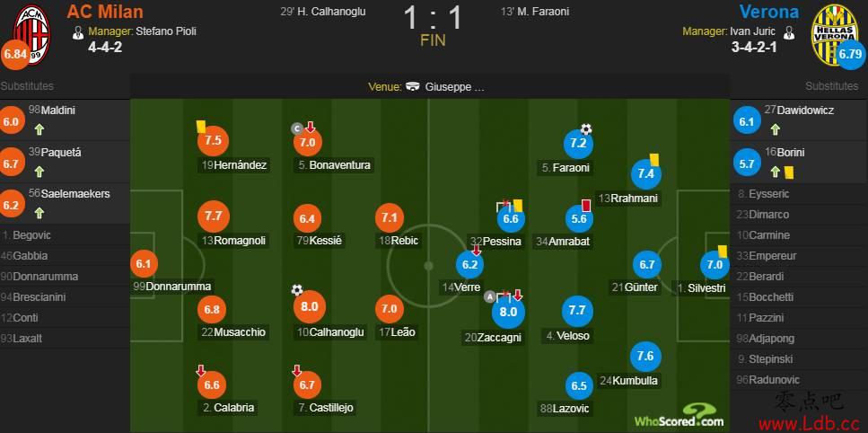Screen dimensions: 868x433
Task: Open manager Stefano Pioli's name
Action: point(166,31)
